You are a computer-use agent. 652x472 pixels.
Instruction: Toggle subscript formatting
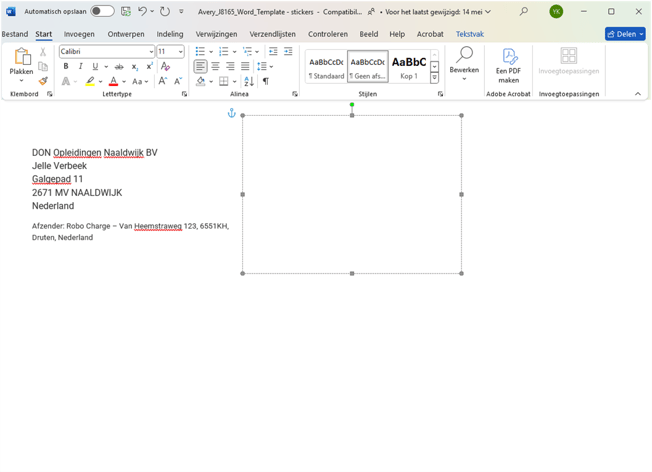coord(135,67)
